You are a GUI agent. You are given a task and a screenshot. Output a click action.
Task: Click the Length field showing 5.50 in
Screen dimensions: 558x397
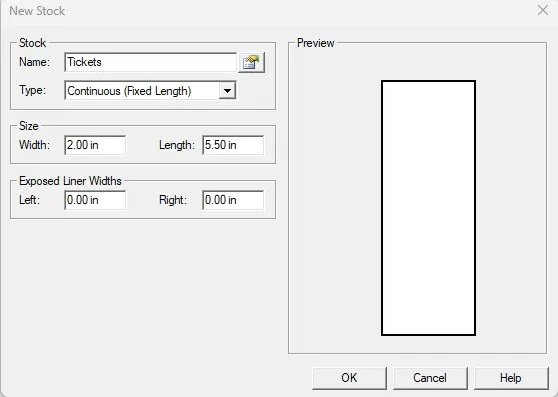[x=233, y=145]
